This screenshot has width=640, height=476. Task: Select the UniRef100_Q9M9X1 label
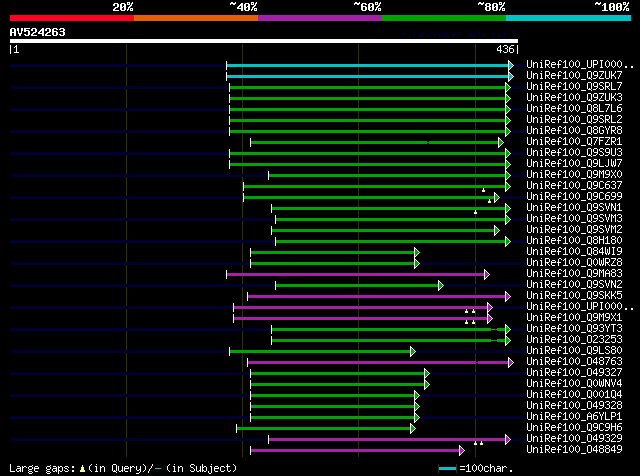pos(574,318)
